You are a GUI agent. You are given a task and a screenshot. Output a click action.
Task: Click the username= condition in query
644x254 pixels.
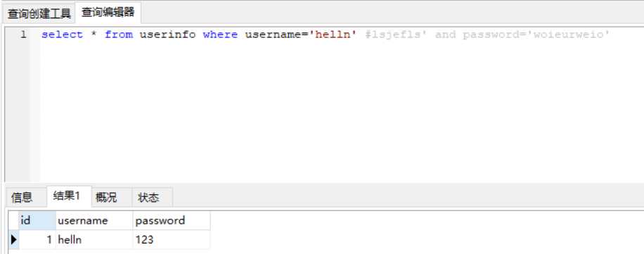coord(277,34)
